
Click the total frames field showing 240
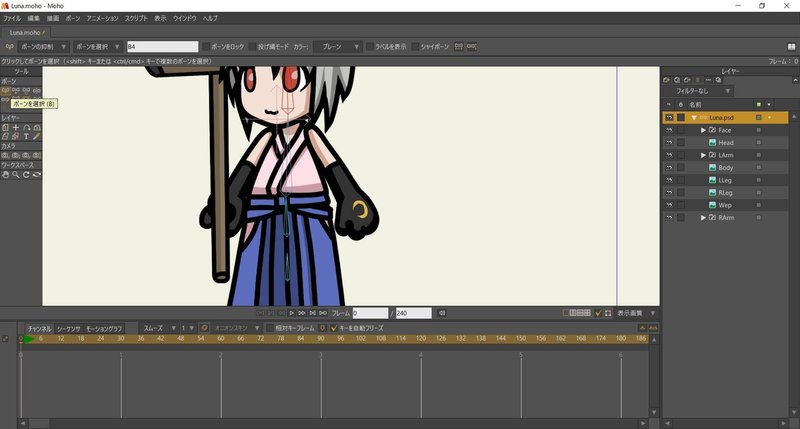coord(414,313)
